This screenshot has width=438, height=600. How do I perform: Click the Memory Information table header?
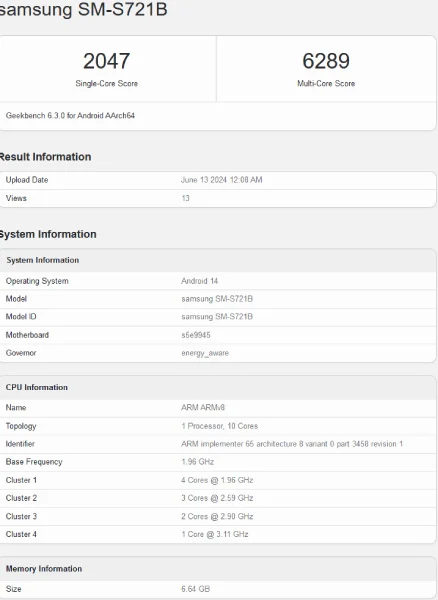[x=44, y=569]
